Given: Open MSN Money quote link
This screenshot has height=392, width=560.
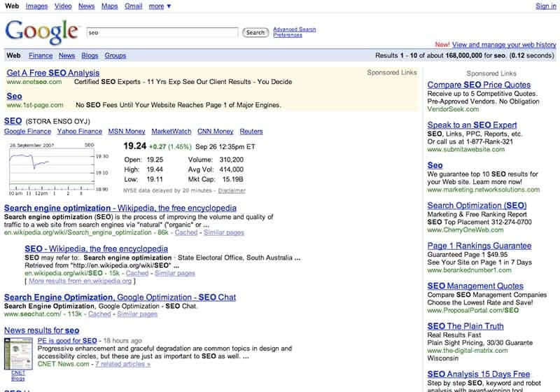Looking at the screenshot, I should 127,132.
